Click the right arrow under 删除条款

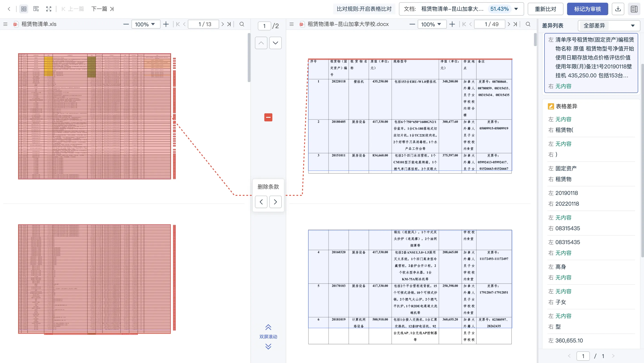point(275,202)
